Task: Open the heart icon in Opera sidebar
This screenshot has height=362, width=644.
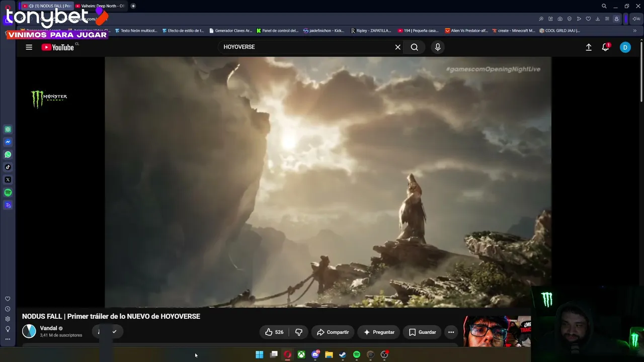Action: (8, 299)
